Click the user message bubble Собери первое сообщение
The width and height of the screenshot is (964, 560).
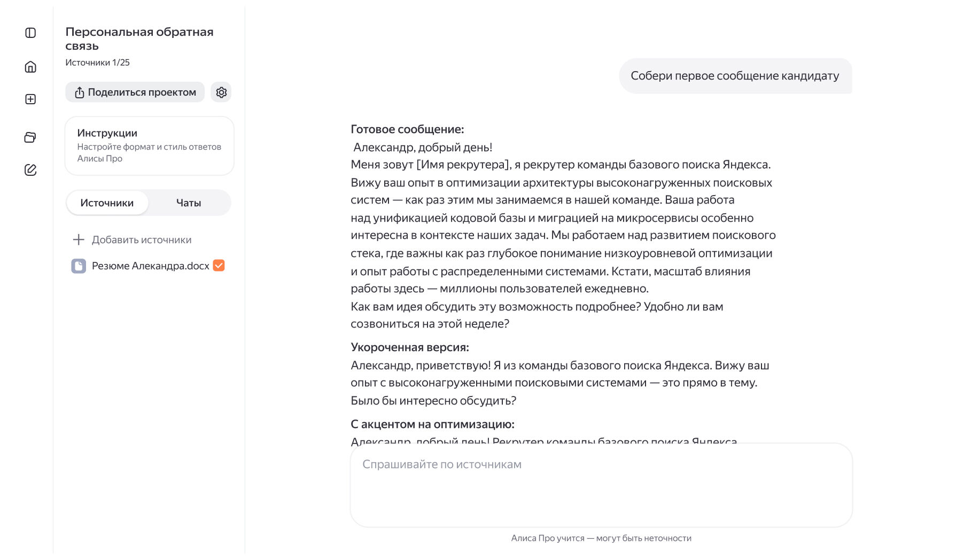coord(735,76)
